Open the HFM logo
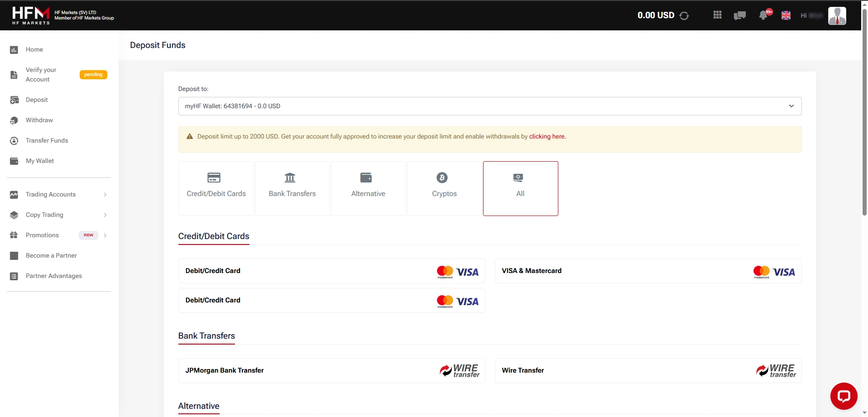This screenshot has height=417, width=868. pos(30,15)
